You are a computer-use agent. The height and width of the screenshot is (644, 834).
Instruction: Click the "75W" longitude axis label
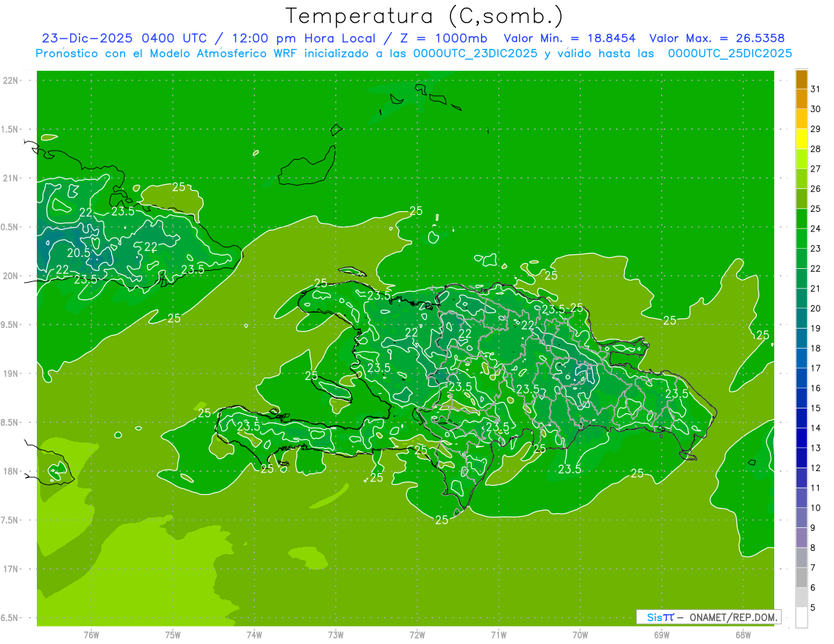173,635
